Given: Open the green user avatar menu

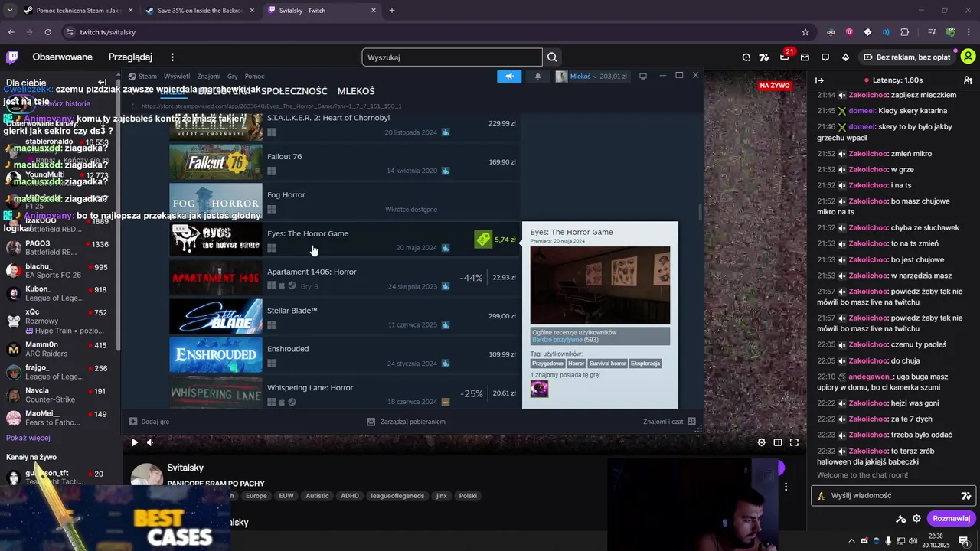Looking at the screenshot, I should [x=969, y=57].
